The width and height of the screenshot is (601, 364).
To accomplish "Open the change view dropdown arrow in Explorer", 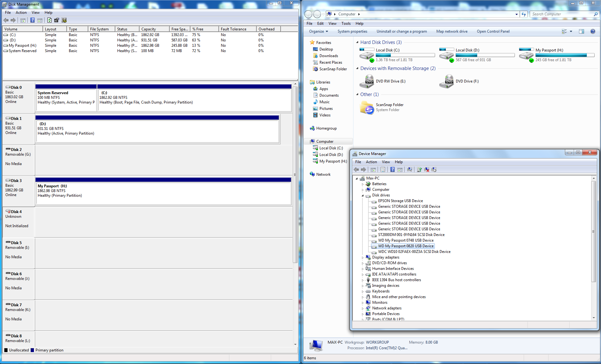I will [x=571, y=31].
